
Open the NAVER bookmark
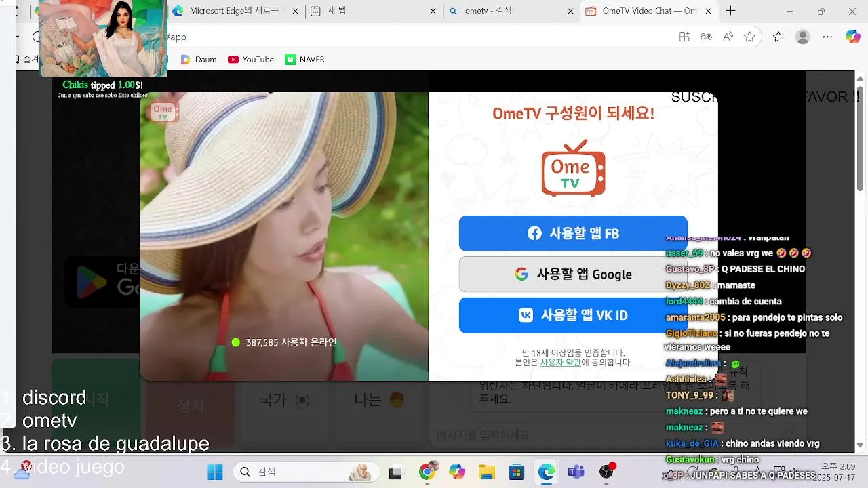click(305, 60)
